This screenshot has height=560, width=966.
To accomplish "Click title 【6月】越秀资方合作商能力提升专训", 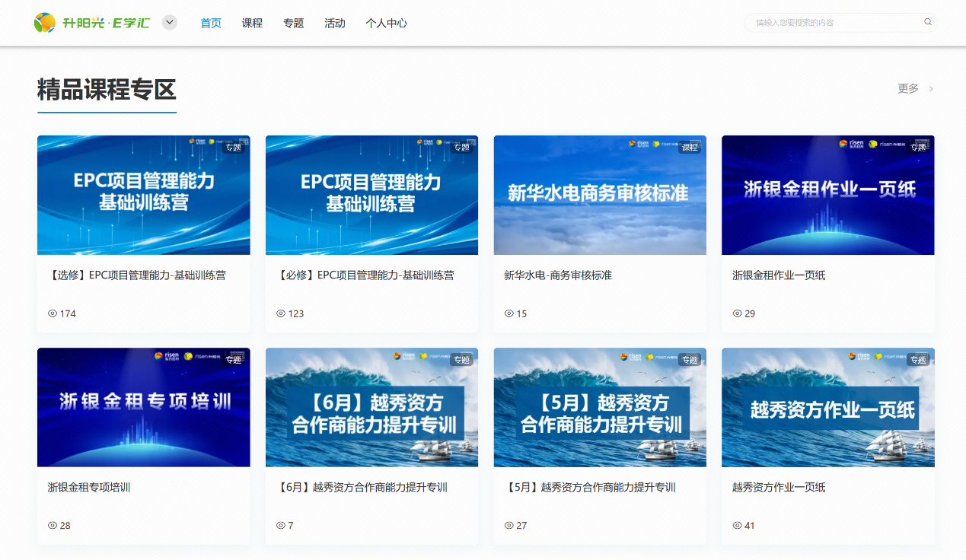I will [x=362, y=487].
